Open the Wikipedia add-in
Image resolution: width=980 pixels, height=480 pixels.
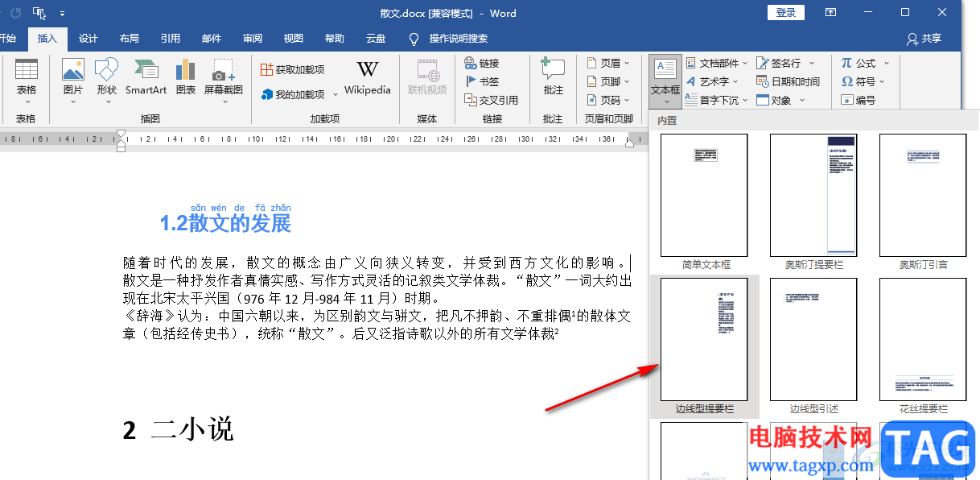[367, 78]
